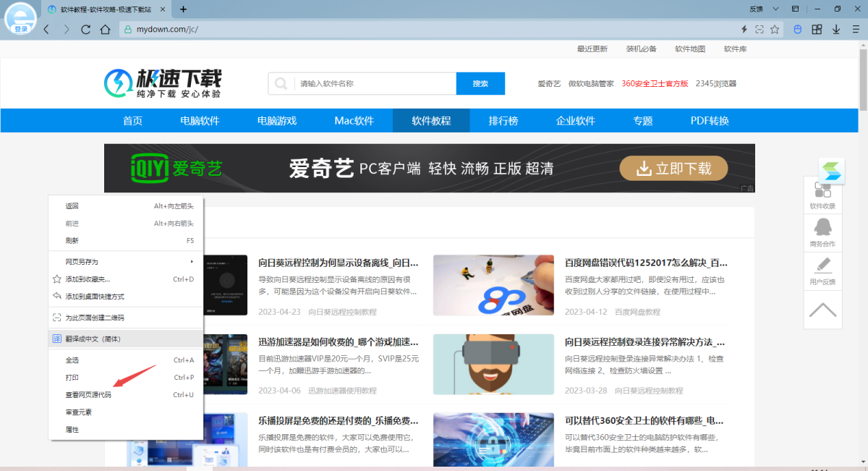Image resolution: width=868 pixels, height=471 pixels.
Task: Switch to the 电脑软件 nav tab
Action: pos(200,121)
